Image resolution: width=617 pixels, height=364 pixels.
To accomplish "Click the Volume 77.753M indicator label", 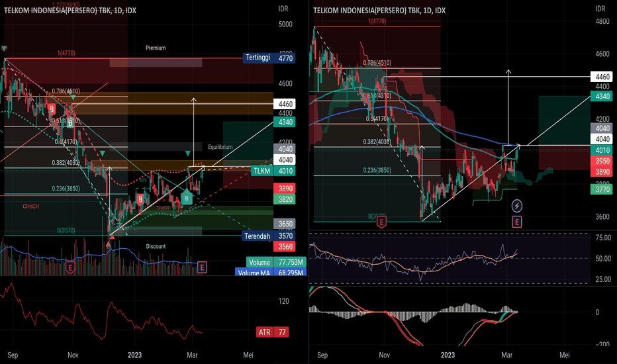I will coord(276,262).
